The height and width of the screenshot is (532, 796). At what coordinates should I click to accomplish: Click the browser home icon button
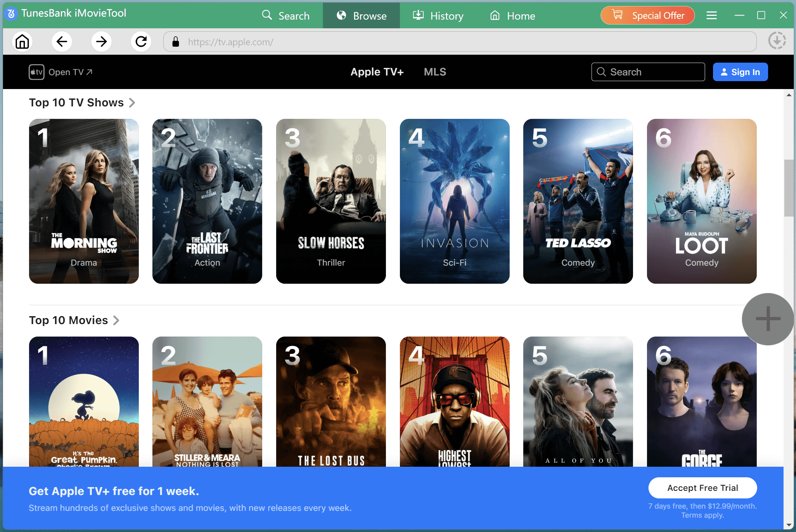[x=22, y=42]
